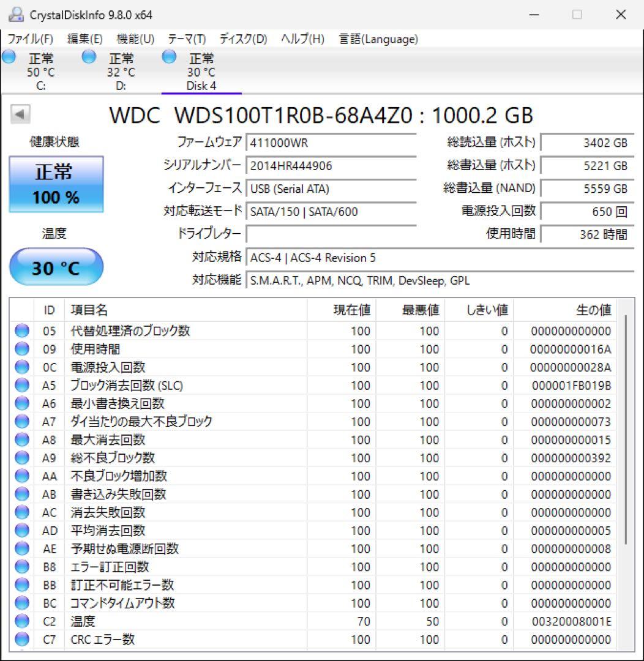644x661 pixels.
Task: Click the power-on hours value 362 時間
Action: (588, 234)
